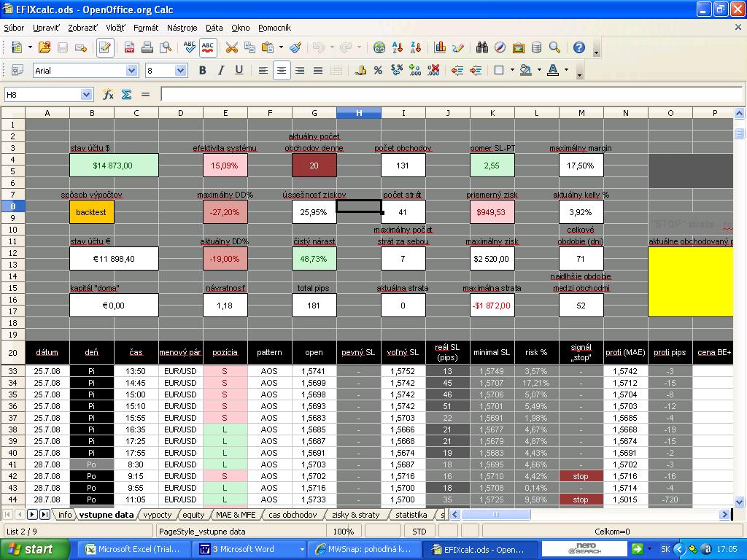Open the Súbor menu

click(14, 28)
